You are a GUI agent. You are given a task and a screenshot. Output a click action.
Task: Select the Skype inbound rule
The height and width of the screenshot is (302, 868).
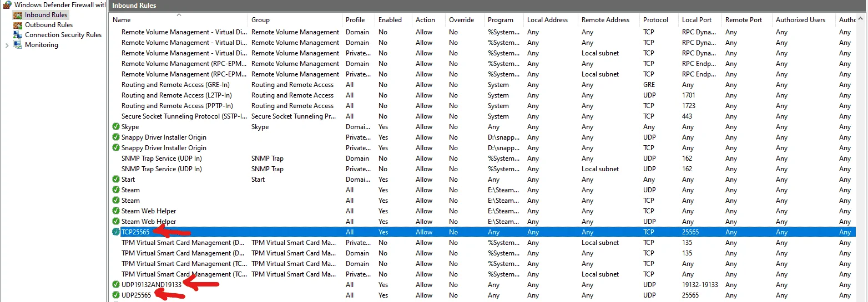130,127
